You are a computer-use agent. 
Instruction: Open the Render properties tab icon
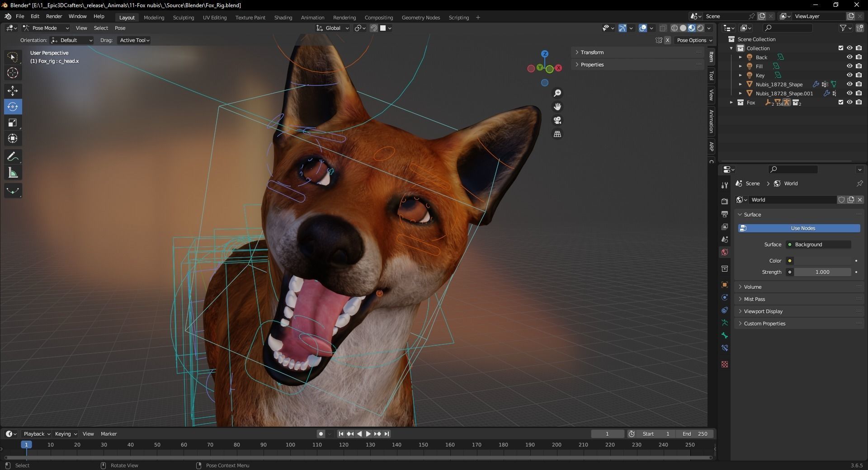725,201
